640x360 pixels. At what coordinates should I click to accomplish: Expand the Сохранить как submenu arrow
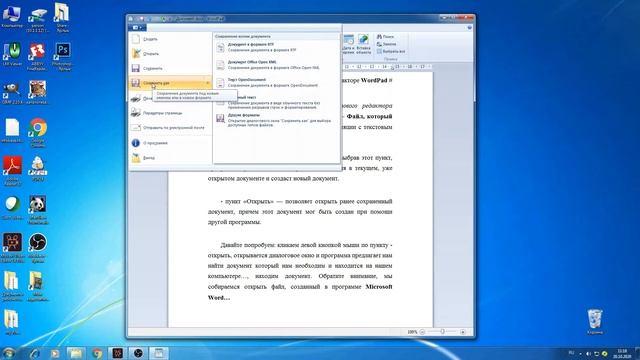208,83
